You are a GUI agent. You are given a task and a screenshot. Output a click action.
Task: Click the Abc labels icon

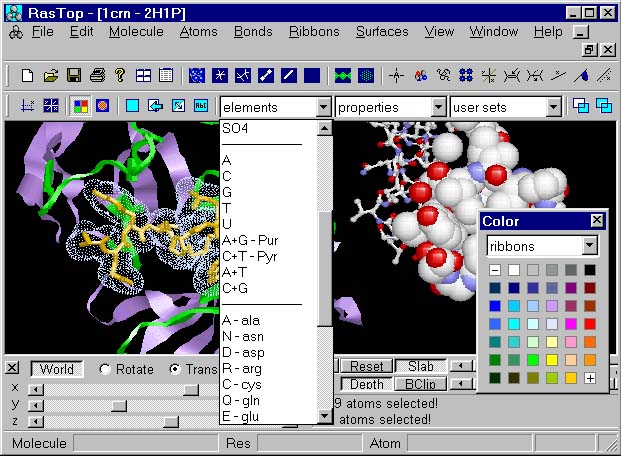pyautogui.click(x=201, y=106)
